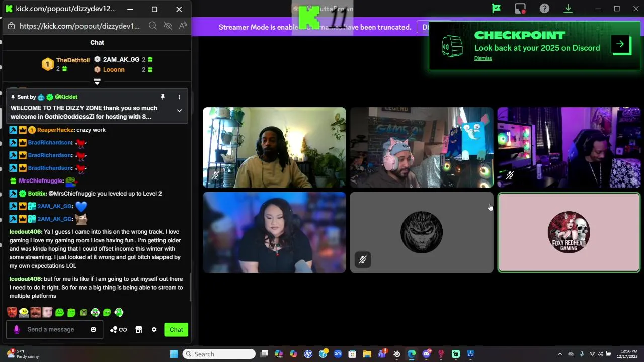Select the top-left dreadlocks man video tile

(x=274, y=147)
